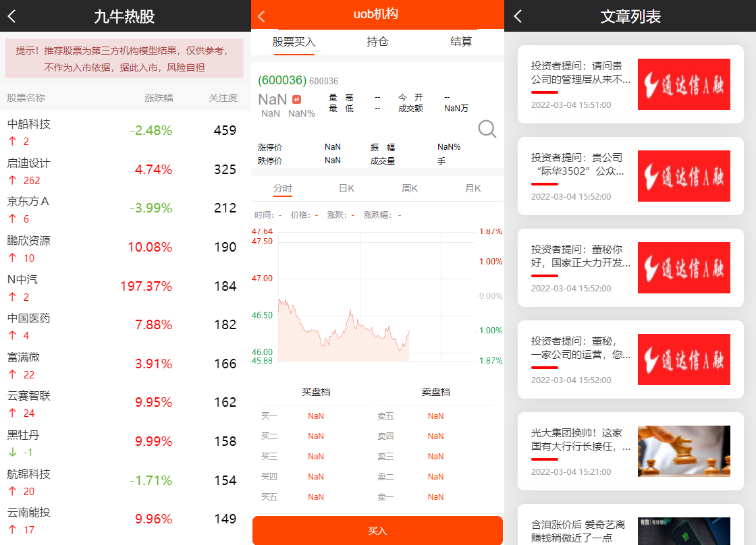Click the 买五 bid row
Screen dimensions: 756x545
[317, 497]
